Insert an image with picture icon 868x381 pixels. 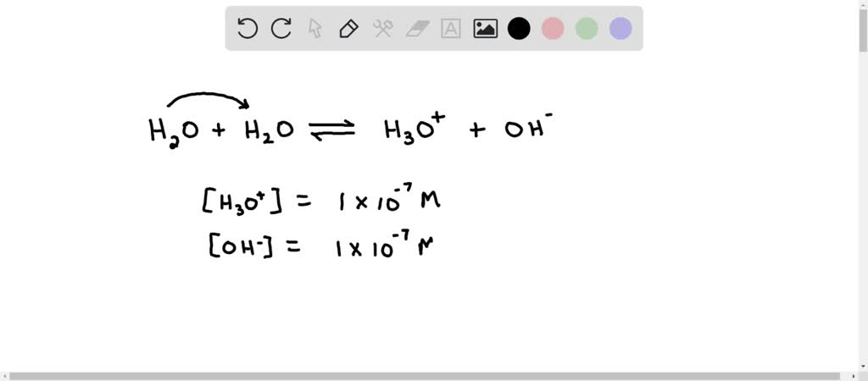point(485,28)
